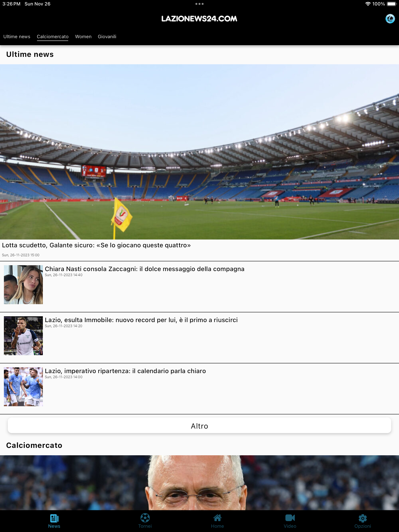Open the News tab icon
Screen dimensions: 399x532
54,518
